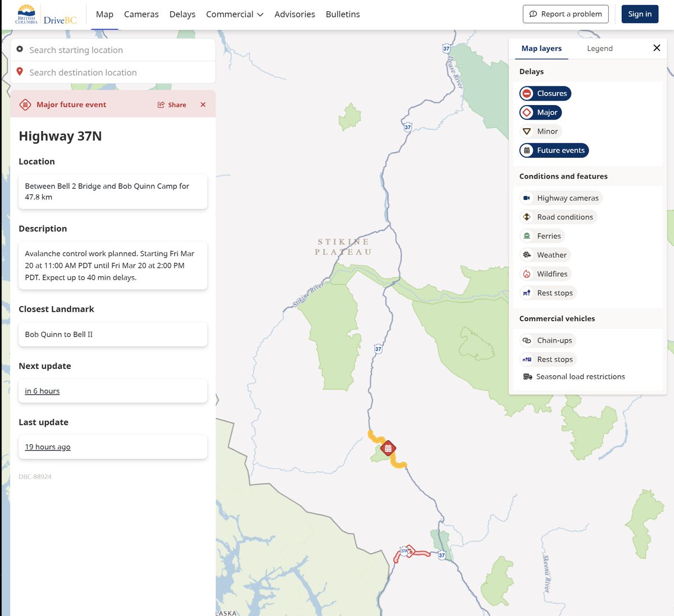Open the Advisories page

click(295, 14)
